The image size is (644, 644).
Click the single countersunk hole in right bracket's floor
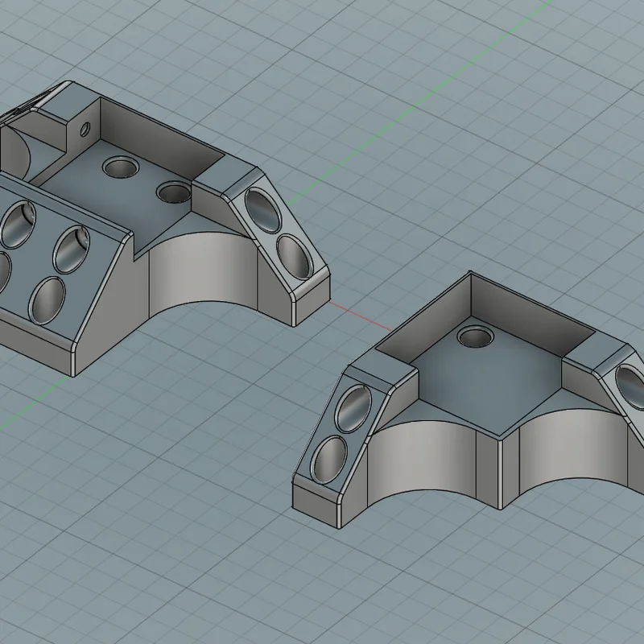(475, 336)
